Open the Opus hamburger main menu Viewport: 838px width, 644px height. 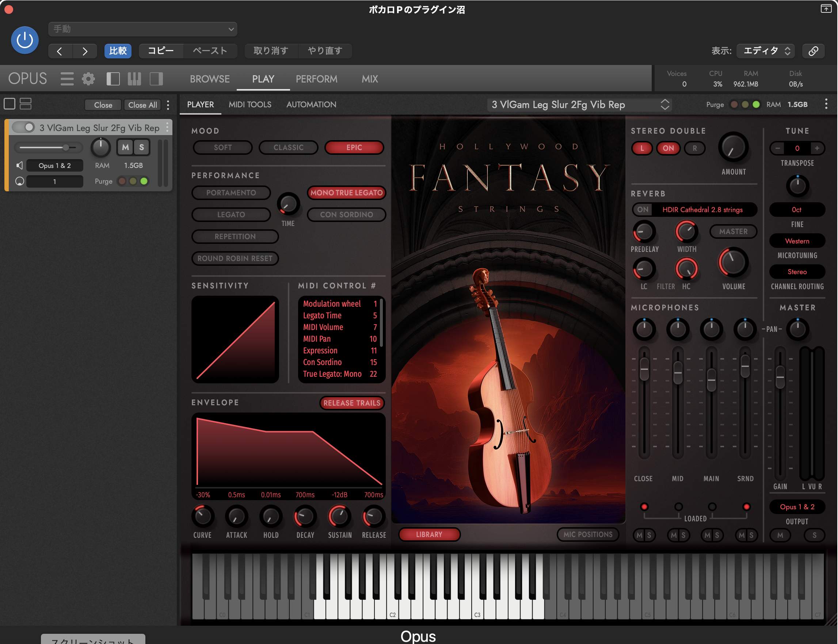point(67,79)
